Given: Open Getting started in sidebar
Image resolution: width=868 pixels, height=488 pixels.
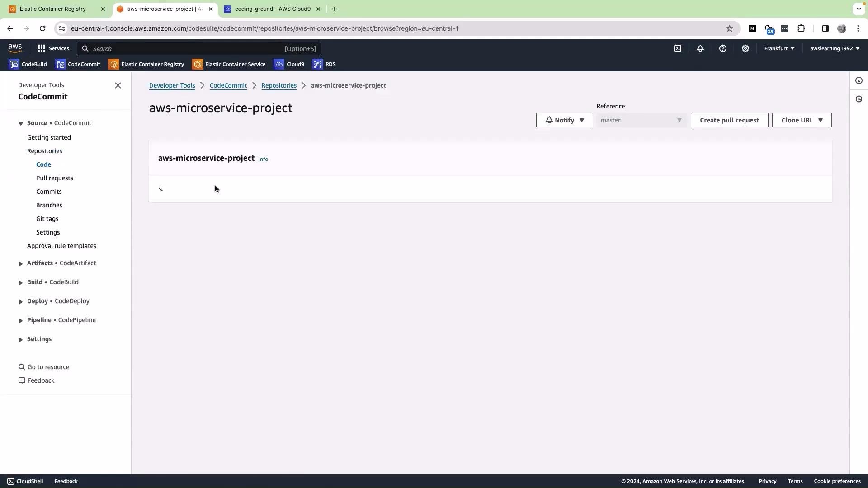Looking at the screenshot, I should coord(49,137).
